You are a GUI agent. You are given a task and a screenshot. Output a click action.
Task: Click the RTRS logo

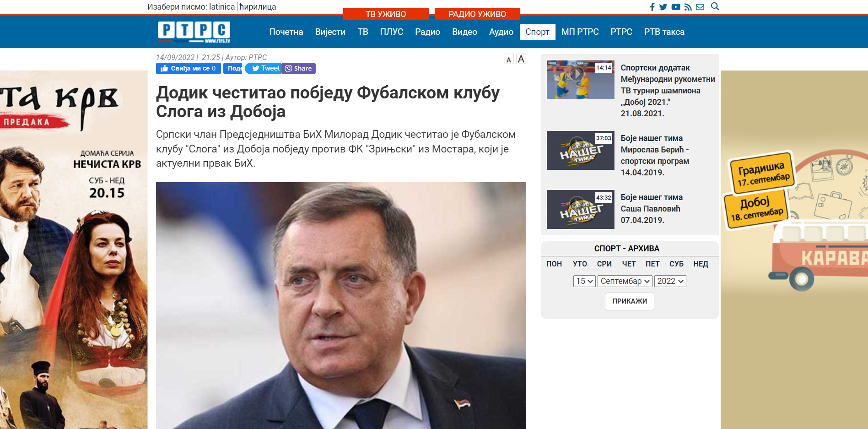tap(194, 32)
